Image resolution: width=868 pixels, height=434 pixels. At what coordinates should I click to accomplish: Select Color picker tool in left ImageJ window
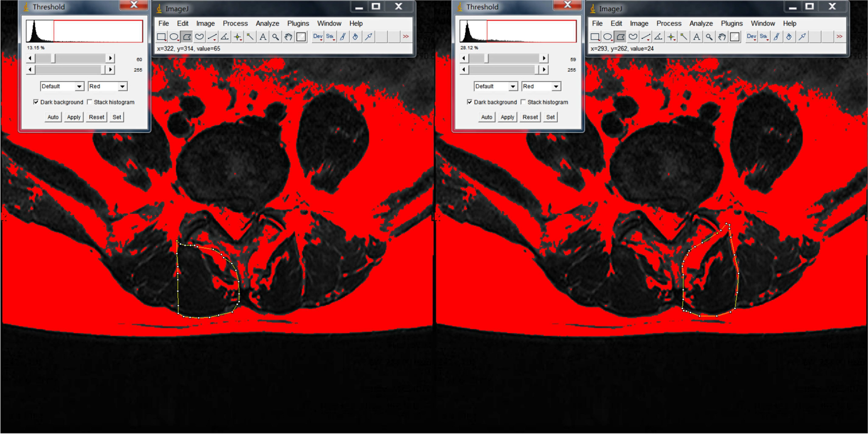pyautogui.click(x=301, y=37)
